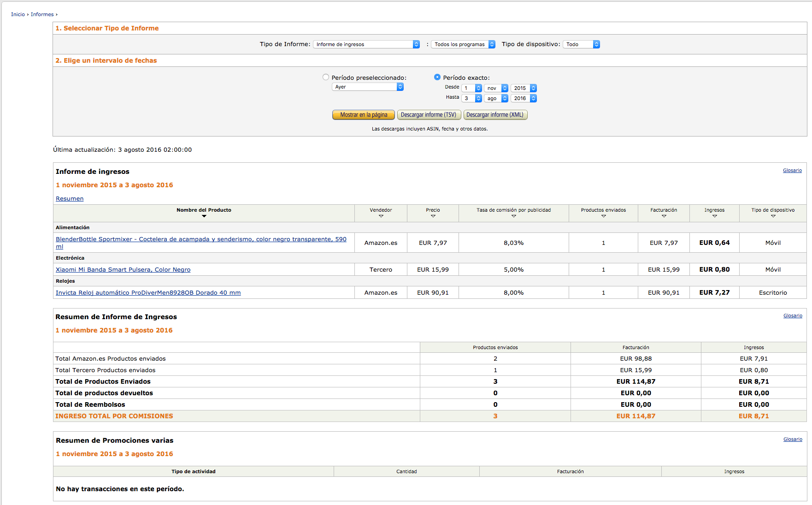This screenshot has width=812, height=505.
Task: Sort by Facturación column arrow
Action: (664, 216)
